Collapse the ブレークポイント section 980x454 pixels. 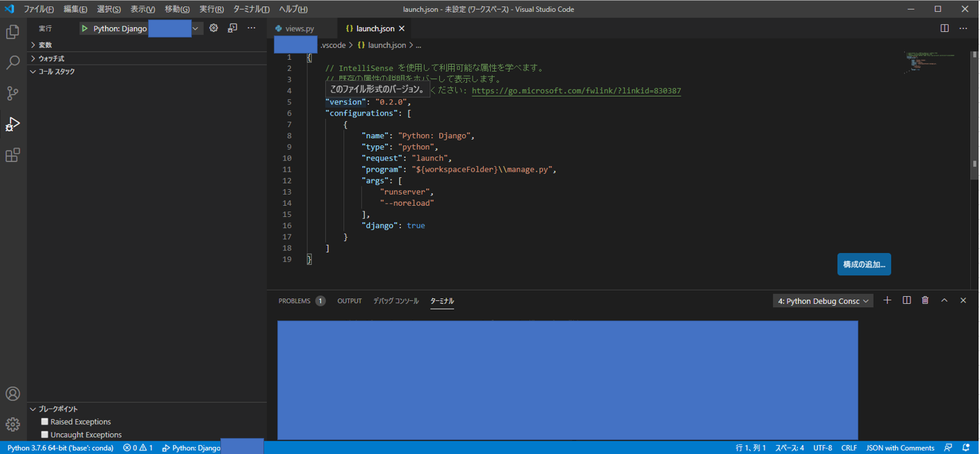click(147, 409)
